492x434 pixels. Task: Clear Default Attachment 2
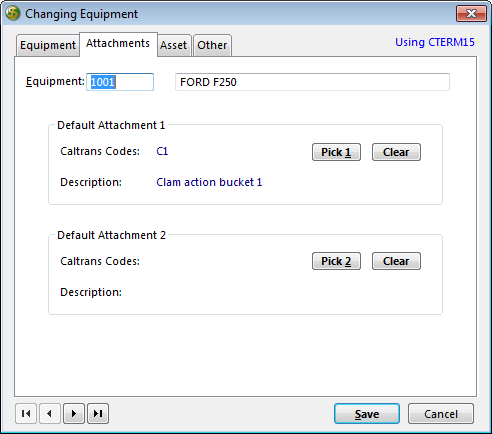(396, 261)
